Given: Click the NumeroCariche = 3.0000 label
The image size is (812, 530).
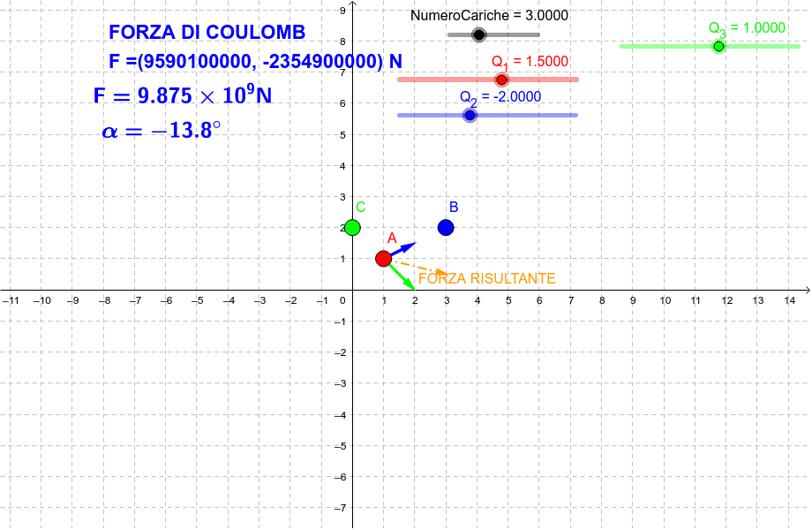Looking at the screenshot, I should point(489,16).
